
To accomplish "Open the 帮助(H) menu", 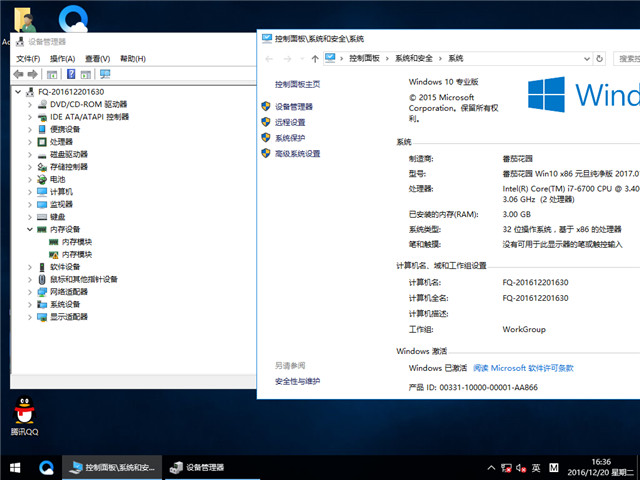I will coord(133,59).
